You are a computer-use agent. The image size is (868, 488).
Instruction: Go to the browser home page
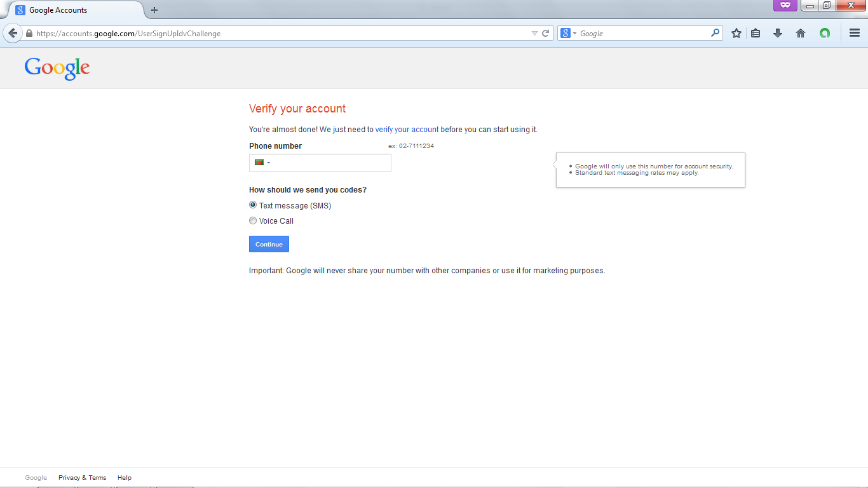pos(801,33)
